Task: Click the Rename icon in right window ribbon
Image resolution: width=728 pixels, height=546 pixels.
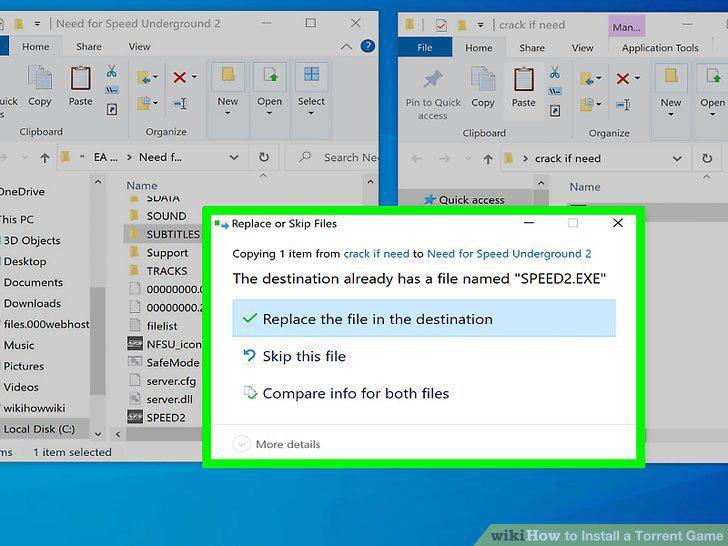Action: (x=623, y=105)
